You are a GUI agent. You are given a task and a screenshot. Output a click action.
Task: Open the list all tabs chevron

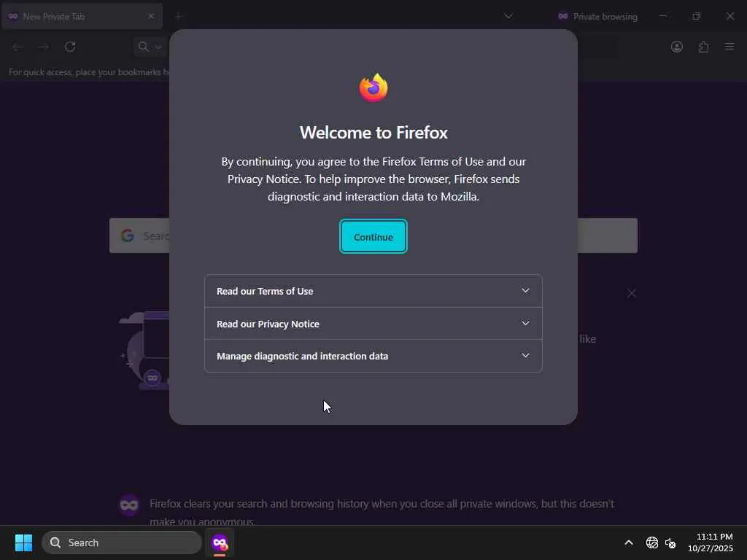coord(508,16)
